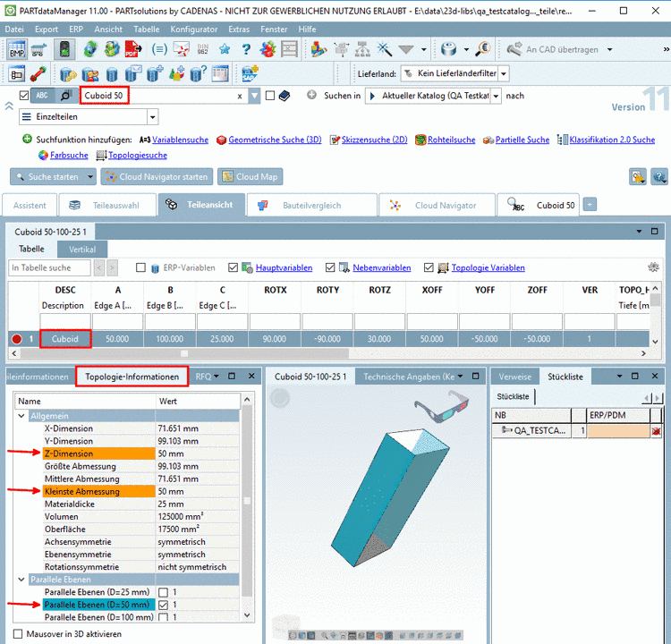
Task: Click the euro magnifier price search icon
Action: [483, 49]
